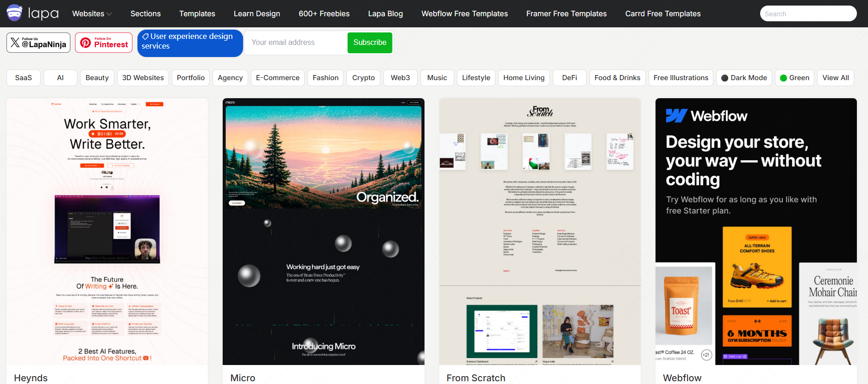Focus the email address field
The width and height of the screenshot is (868, 384).
[296, 43]
